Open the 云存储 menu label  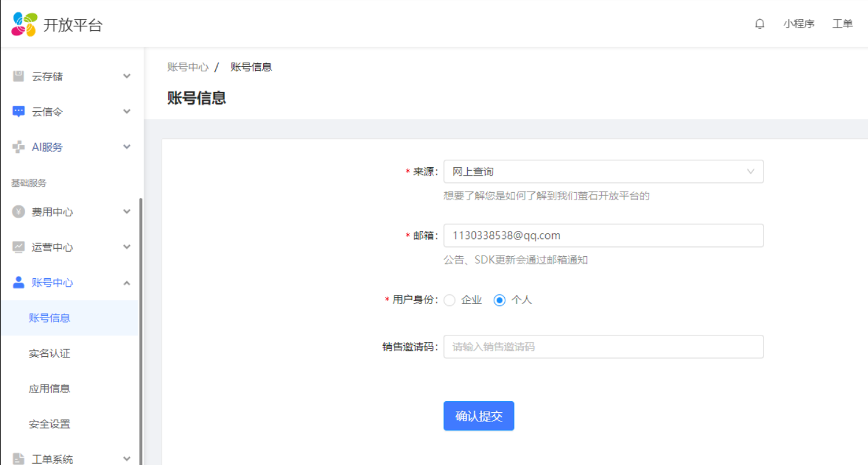pyautogui.click(x=47, y=77)
